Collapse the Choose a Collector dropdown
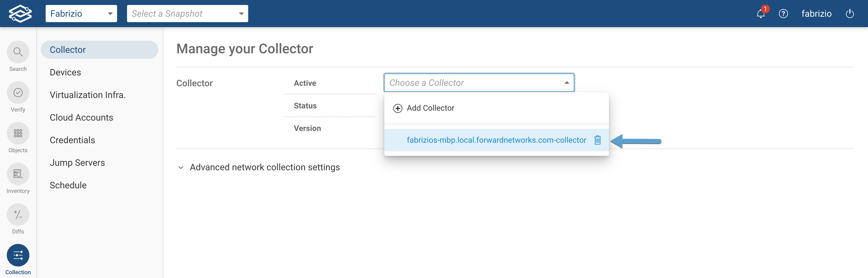The width and height of the screenshot is (868, 278). coord(566,83)
